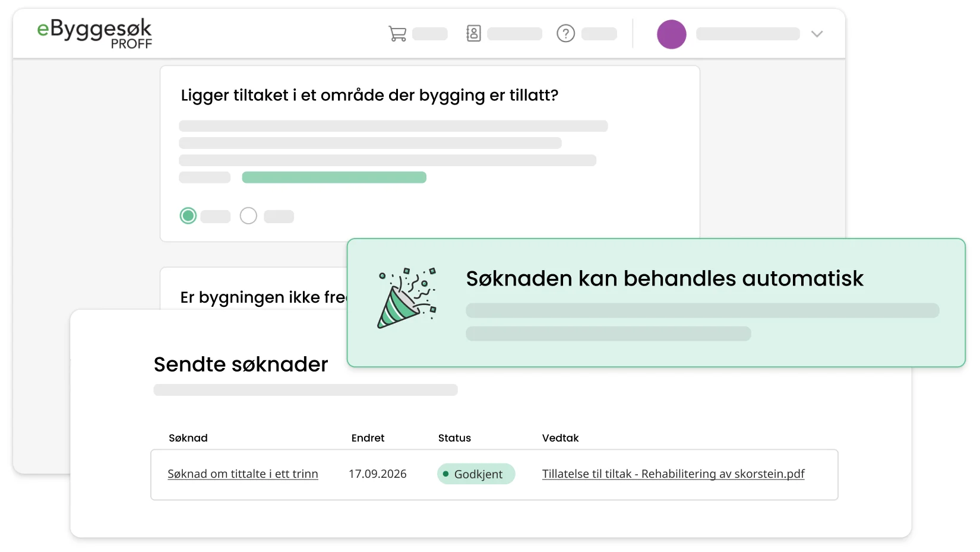Select the unchecked second radio button
980x552 pixels.
(x=248, y=215)
